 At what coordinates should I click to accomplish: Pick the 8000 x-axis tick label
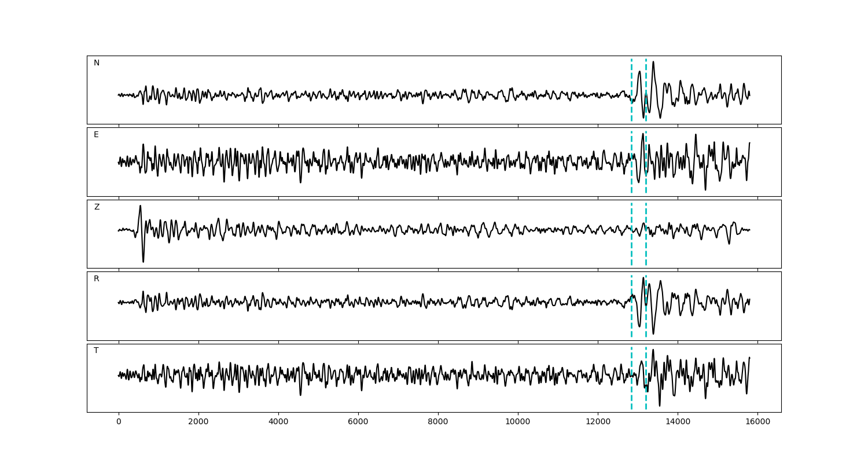438,422
